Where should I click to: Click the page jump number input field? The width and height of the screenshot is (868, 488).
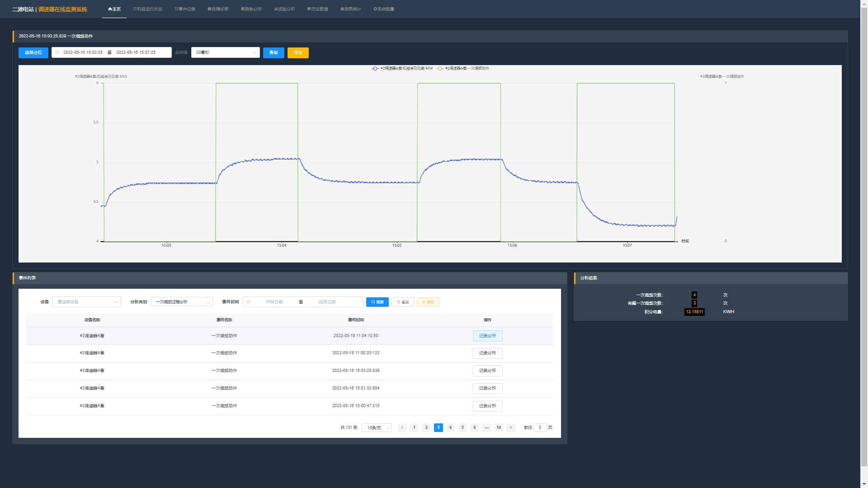click(540, 427)
